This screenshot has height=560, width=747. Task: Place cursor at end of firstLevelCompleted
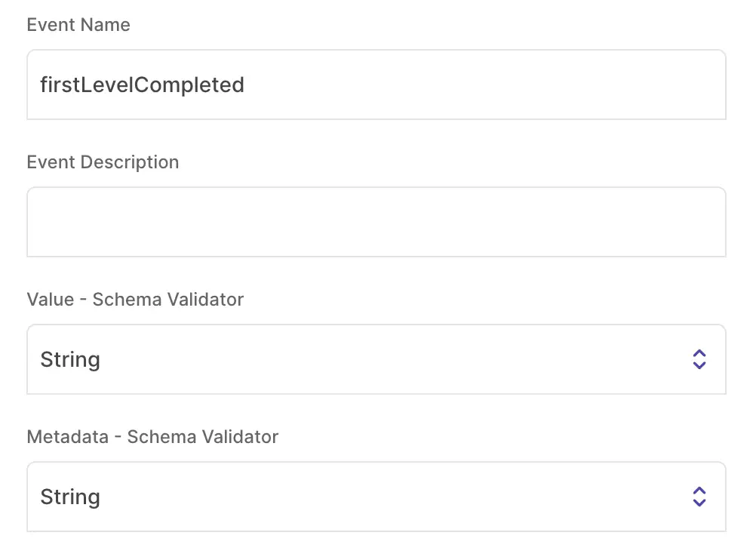point(244,85)
